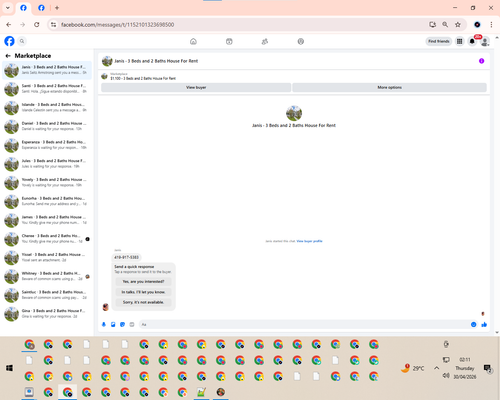Screen dimensions: 500x400
Task: Open the Marketplace storefront icon in top navigation
Action: (x=229, y=41)
